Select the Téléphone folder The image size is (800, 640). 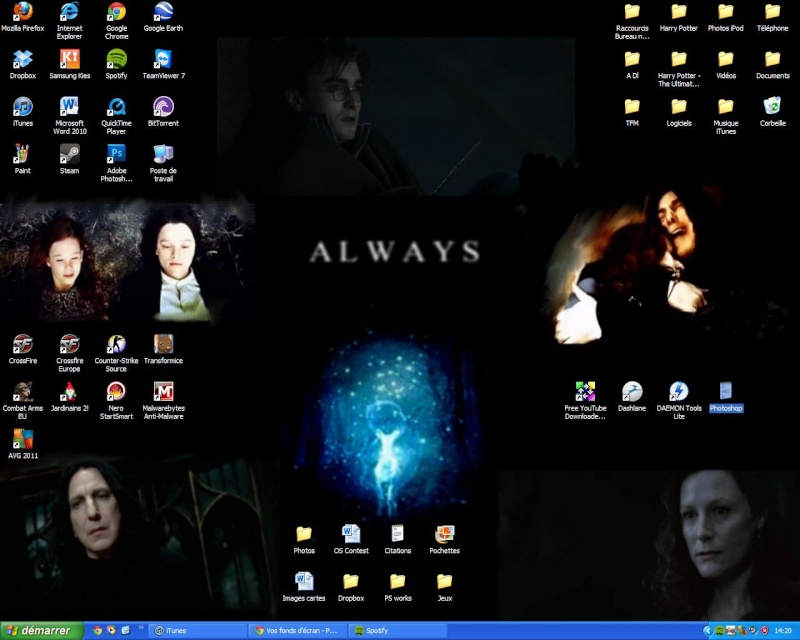[772, 17]
